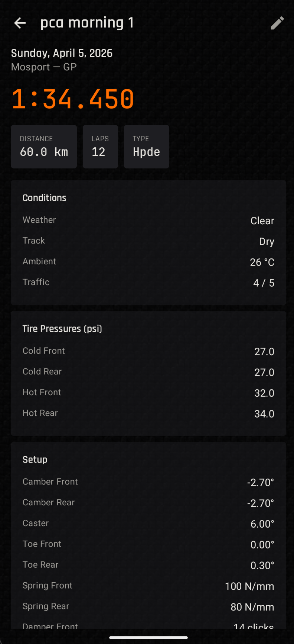The height and width of the screenshot is (644, 294).
Task: Tap the Track condition value Dry
Action: pos(267,241)
